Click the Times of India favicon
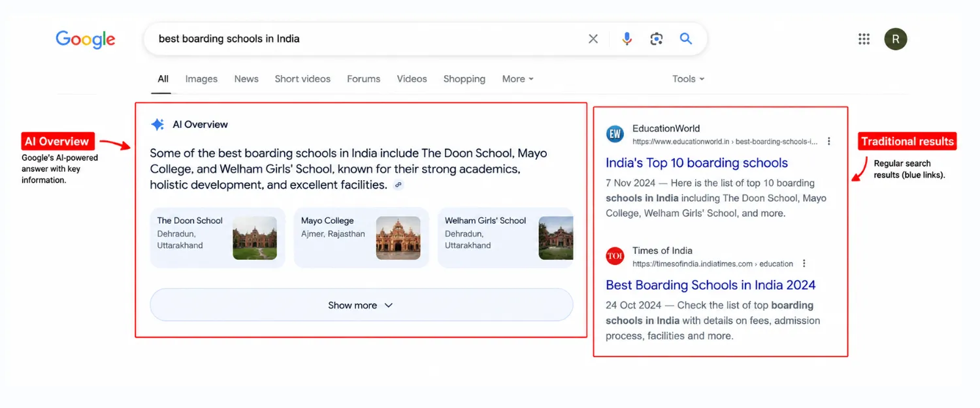980x408 pixels. tap(615, 257)
